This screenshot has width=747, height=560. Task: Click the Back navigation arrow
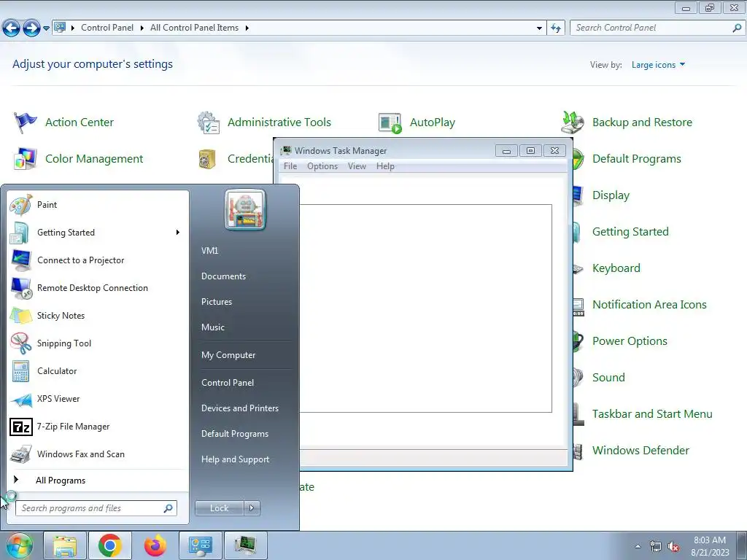click(x=12, y=28)
